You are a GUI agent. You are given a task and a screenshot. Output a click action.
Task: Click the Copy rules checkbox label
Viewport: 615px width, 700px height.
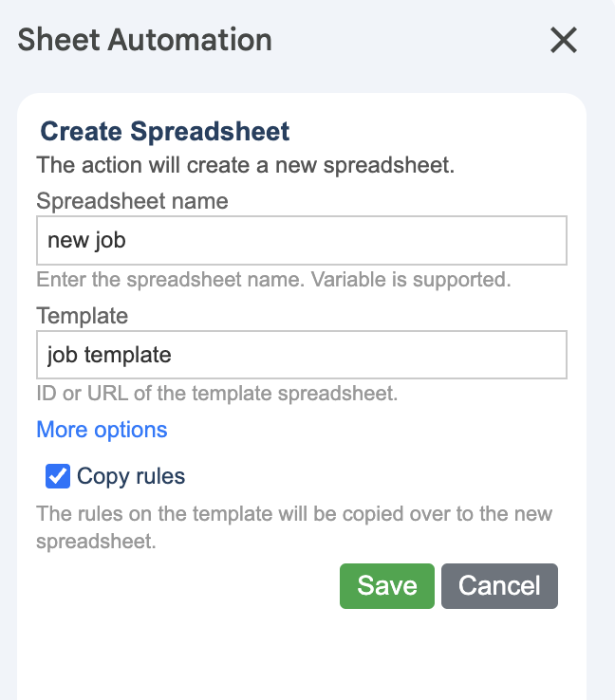tap(131, 476)
